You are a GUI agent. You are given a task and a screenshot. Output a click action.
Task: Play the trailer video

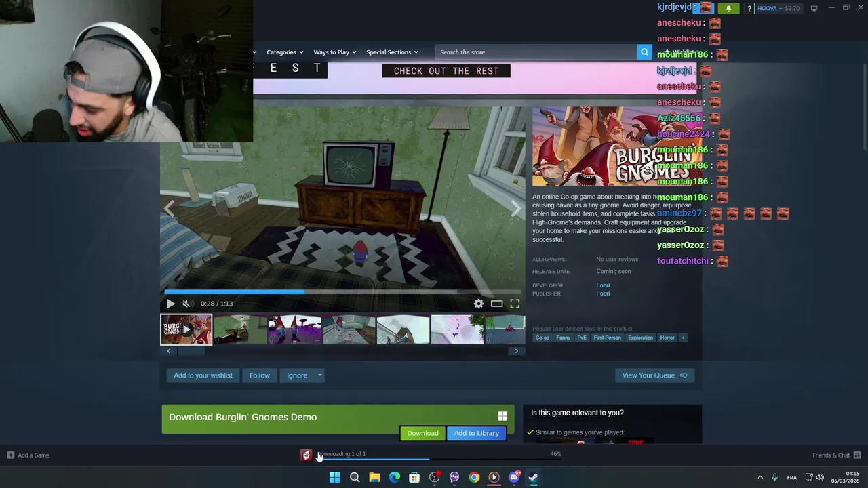(x=170, y=304)
